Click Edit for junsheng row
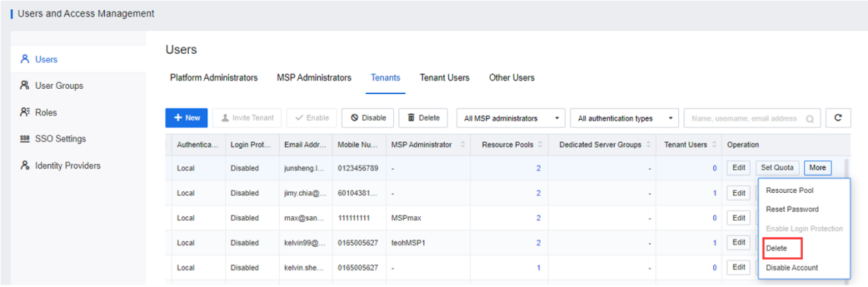 pos(738,167)
